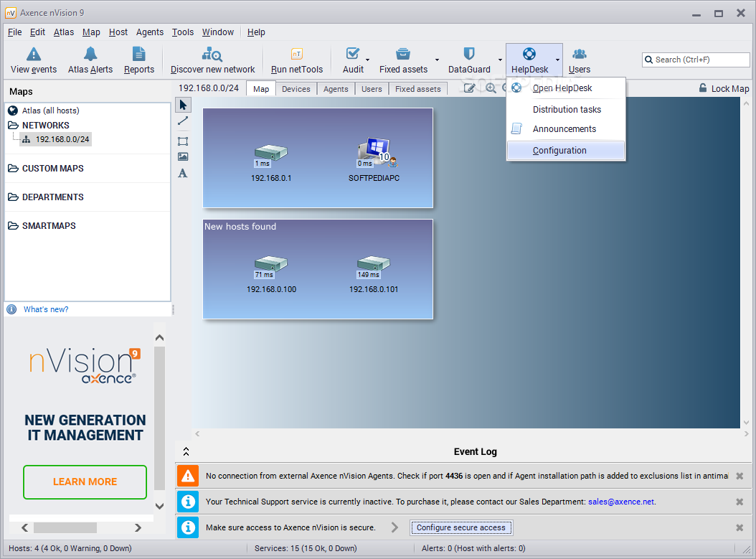Dismiss the no connection warning message
Image resolution: width=756 pixels, height=559 pixels.
click(739, 476)
